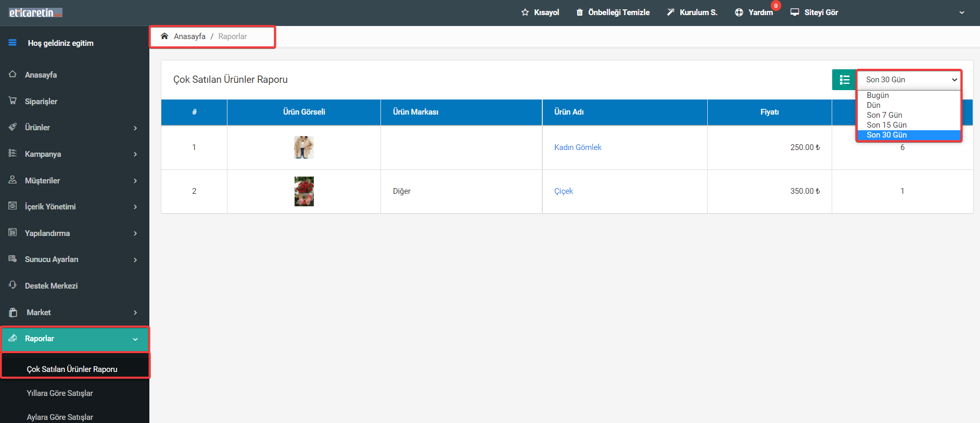Open Destek Merkezi in sidebar
Screen dimensions: 980x423
coord(51,285)
